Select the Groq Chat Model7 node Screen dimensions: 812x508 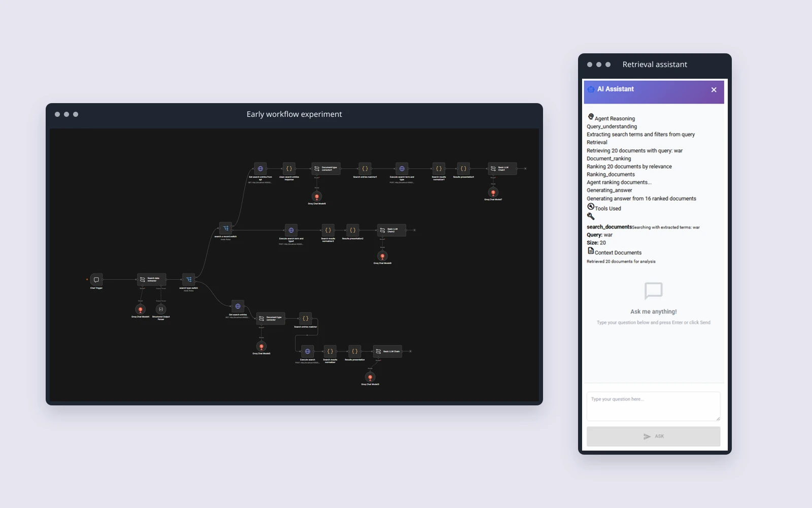(493, 193)
